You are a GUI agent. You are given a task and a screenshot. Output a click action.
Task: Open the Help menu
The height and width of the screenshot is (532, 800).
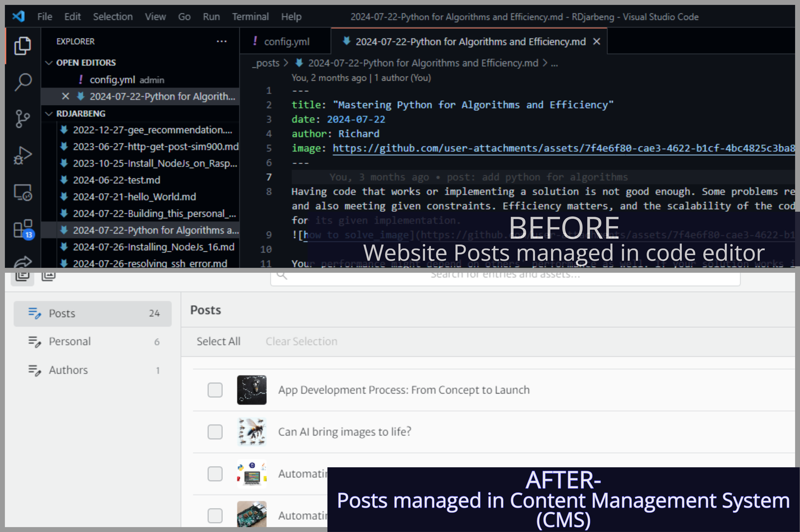pyautogui.click(x=291, y=16)
